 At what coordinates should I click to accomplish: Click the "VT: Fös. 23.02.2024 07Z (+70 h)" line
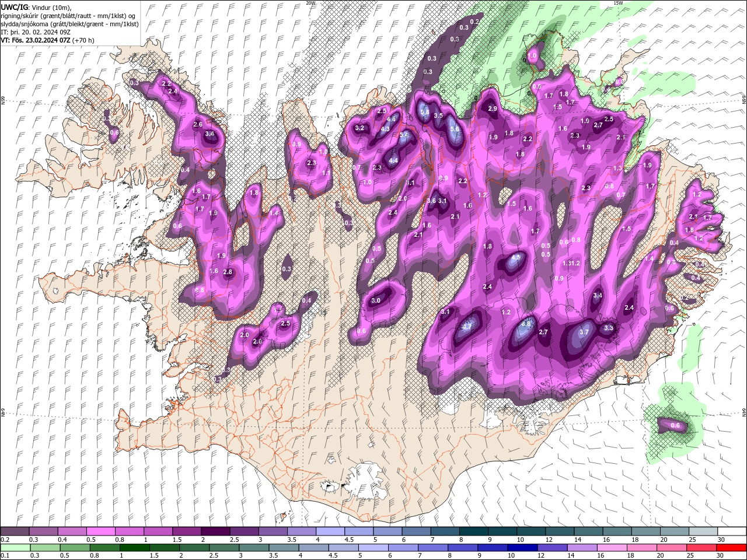tap(48, 40)
